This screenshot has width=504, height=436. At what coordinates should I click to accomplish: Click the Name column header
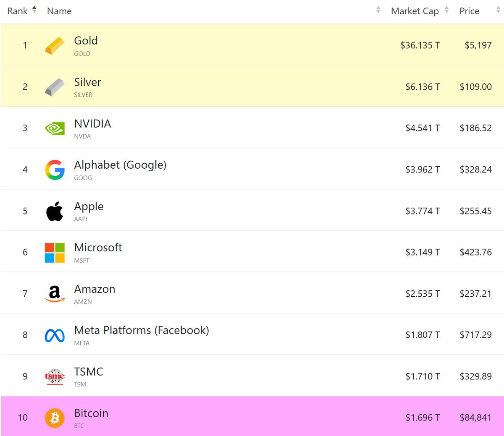pyautogui.click(x=59, y=11)
